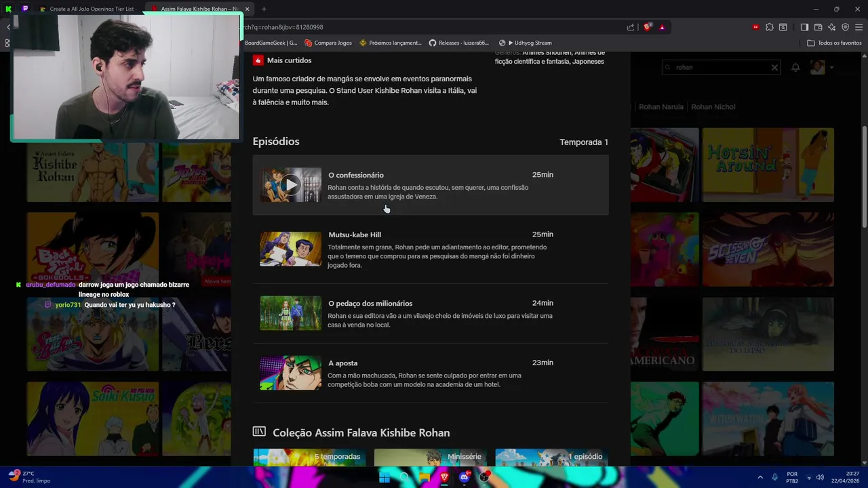Open the extensions puzzle icon
Screen dimensions: 868x488
click(x=770, y=27)
